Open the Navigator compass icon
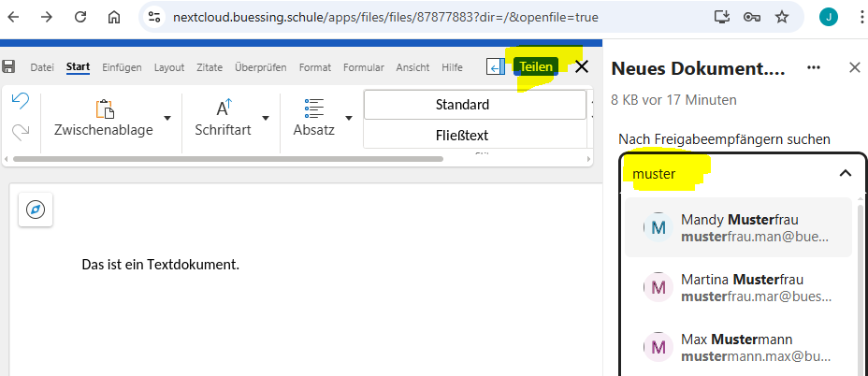Screen dimensions: 868x376 (x=36, y=210)
